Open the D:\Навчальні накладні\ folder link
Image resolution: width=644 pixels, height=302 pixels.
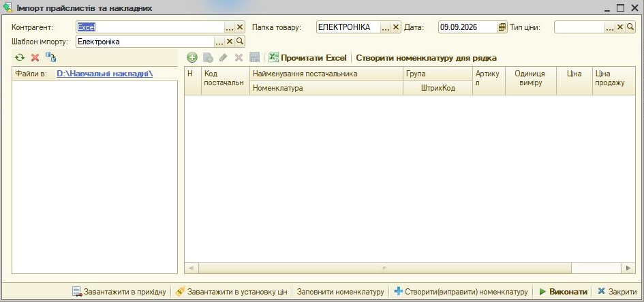(105, 74)
